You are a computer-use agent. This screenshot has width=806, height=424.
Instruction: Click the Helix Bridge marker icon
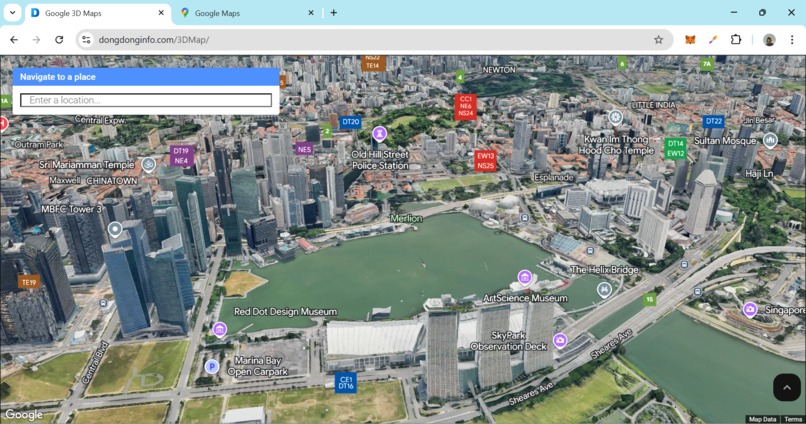pyautogui.click(x=604, y=289)
